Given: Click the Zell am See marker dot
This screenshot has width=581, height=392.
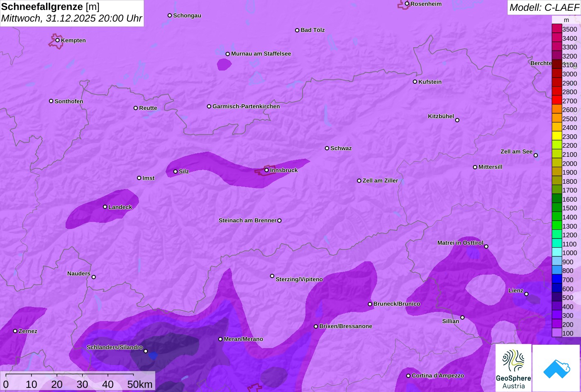Looking at the screenshot, I should click(535, 156).
